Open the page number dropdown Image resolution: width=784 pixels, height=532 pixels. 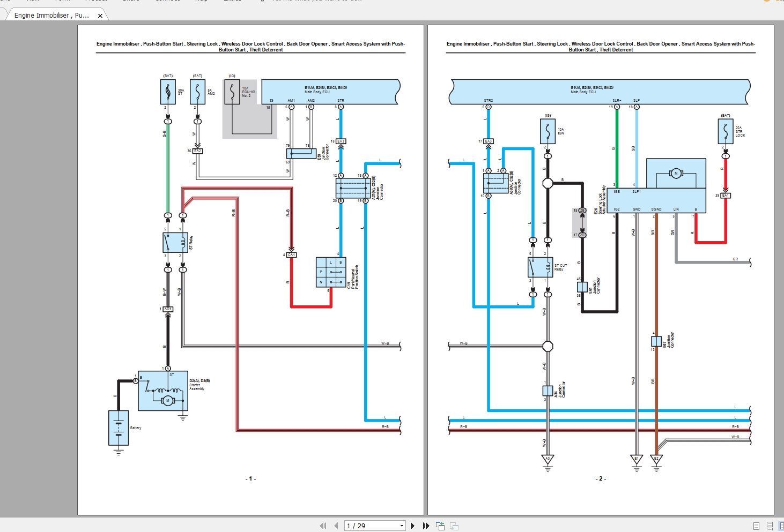click(x=401, y=526)
